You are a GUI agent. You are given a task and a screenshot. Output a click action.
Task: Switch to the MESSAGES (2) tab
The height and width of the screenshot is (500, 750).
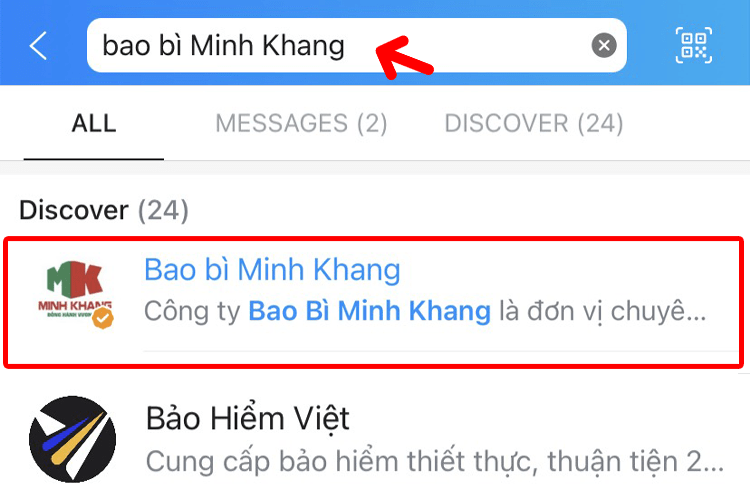click(x=301, y=123)
